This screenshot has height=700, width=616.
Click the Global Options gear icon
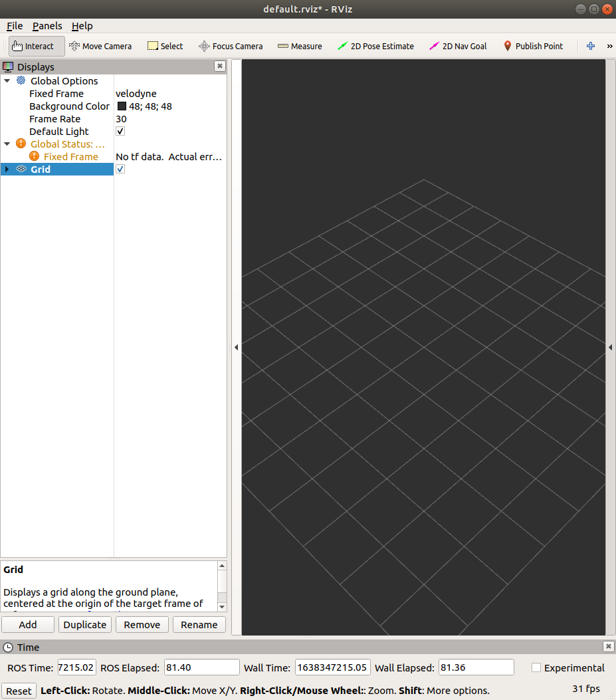21,80
